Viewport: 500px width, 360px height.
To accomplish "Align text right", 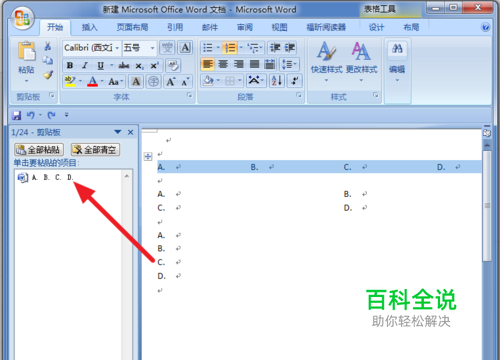I will pos(238,64).
